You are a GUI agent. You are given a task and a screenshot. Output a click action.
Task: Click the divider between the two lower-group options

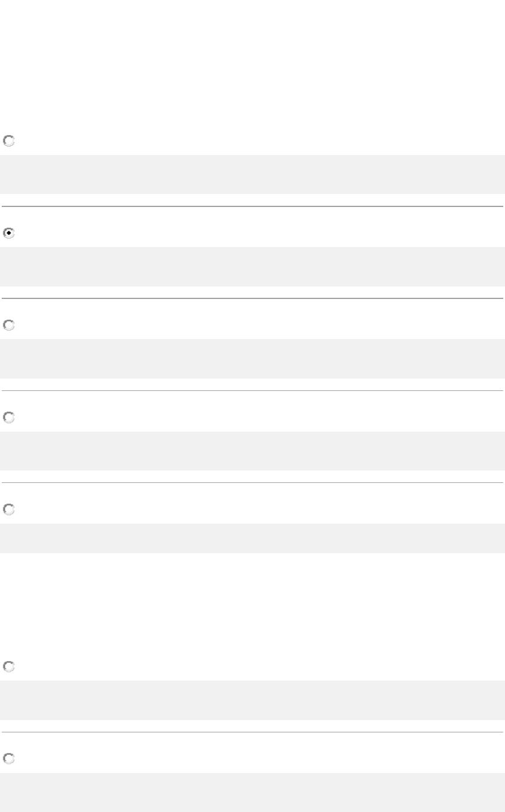[252, 732]
